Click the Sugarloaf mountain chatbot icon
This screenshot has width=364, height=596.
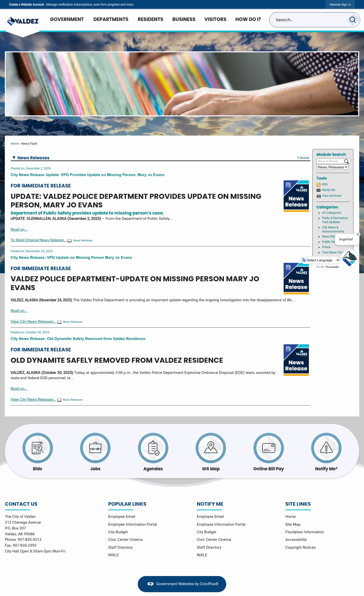pyautogui.click(x=349, y=259)
